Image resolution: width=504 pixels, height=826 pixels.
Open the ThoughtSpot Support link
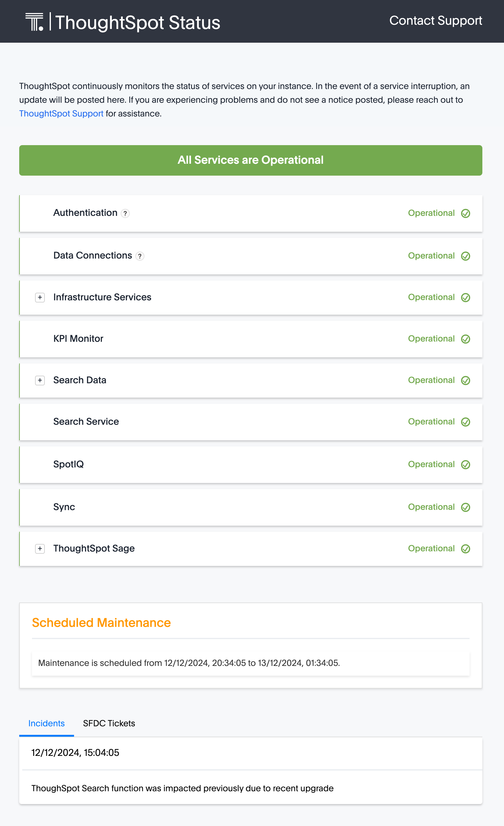click(x=61, y=114)
